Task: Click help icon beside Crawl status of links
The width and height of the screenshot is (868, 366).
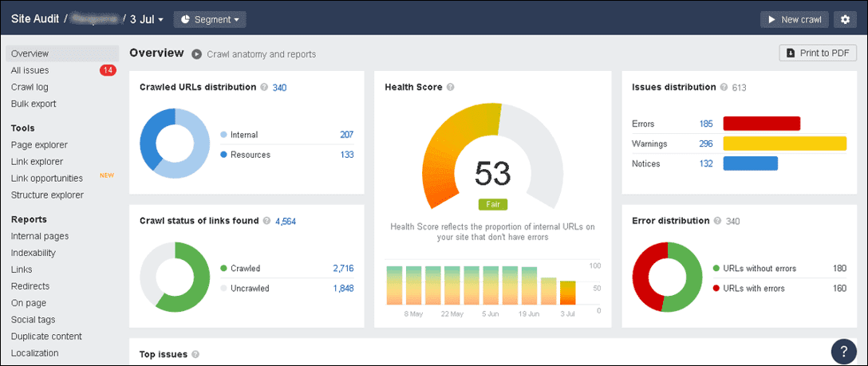Action: tap(266, 221)
